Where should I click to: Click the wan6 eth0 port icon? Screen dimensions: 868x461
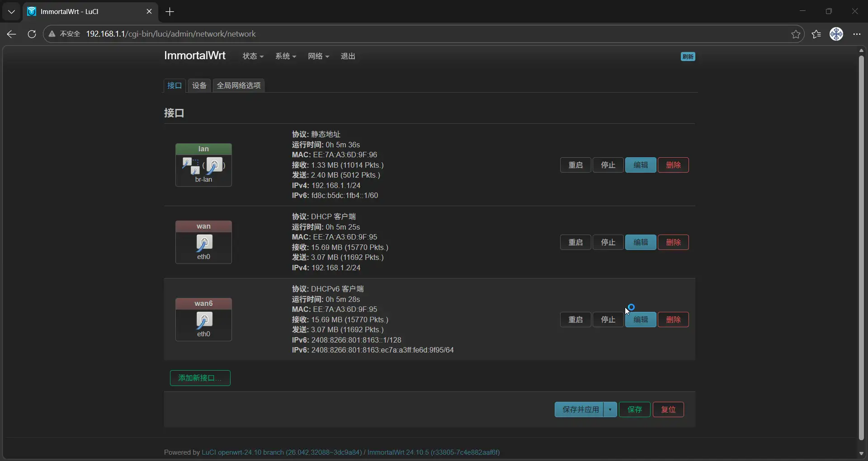(x=204, y=320)
